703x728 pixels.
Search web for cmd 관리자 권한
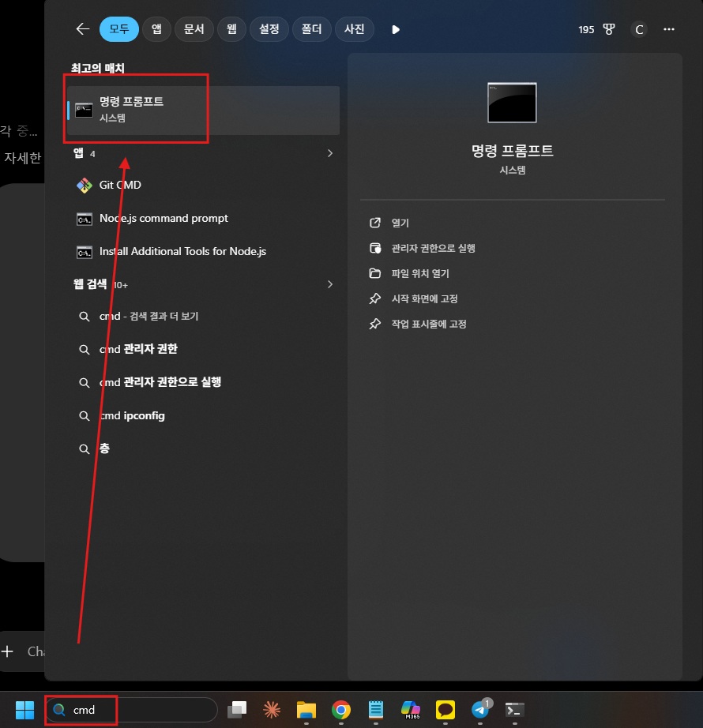tap(203, 349)
